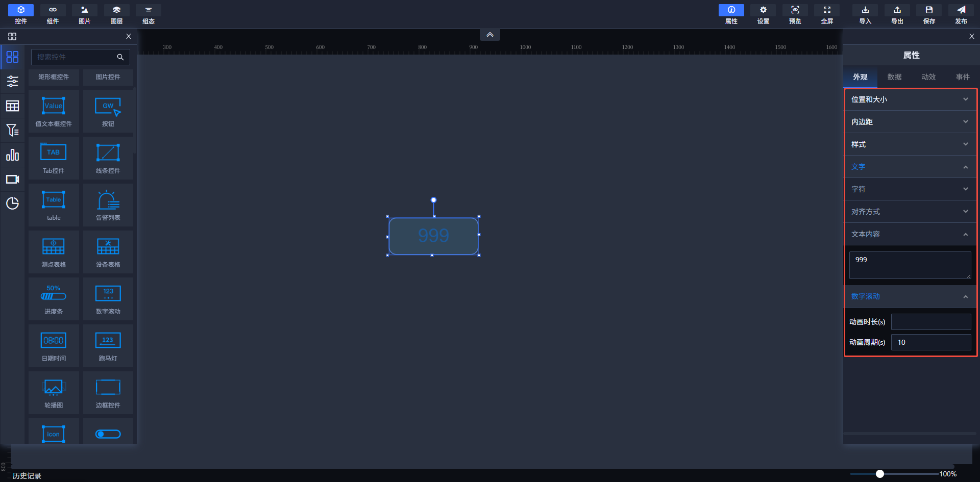Viewport: 980px width, 482px height.
Task: Click the zoom slider handle
Action: pyautogui.click(x=879, y=474)
